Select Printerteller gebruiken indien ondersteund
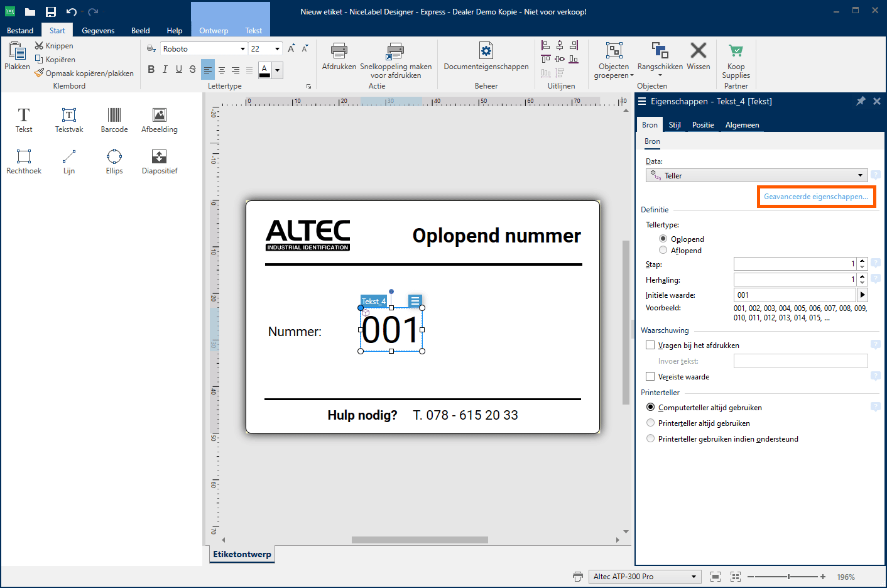 (651, 438)
